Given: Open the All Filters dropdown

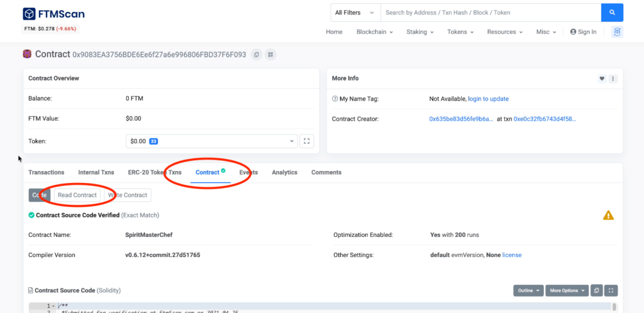Looking at the screenshot, I should coord(356,13).
